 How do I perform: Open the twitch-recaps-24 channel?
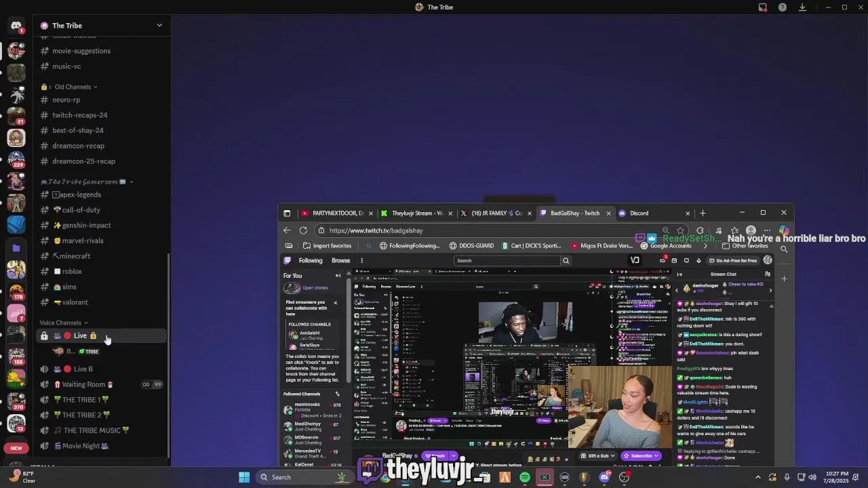pyautogui.click(x=102, y=115)
